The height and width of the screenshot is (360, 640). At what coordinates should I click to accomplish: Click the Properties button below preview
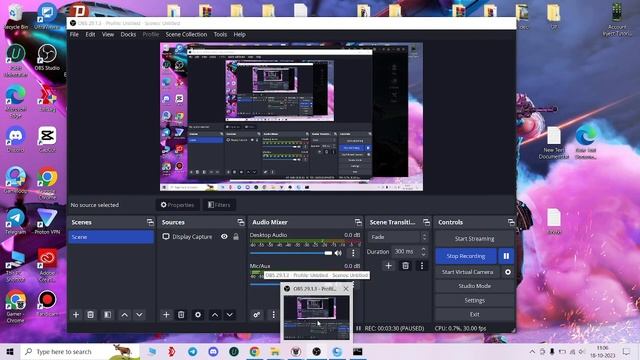178,205
